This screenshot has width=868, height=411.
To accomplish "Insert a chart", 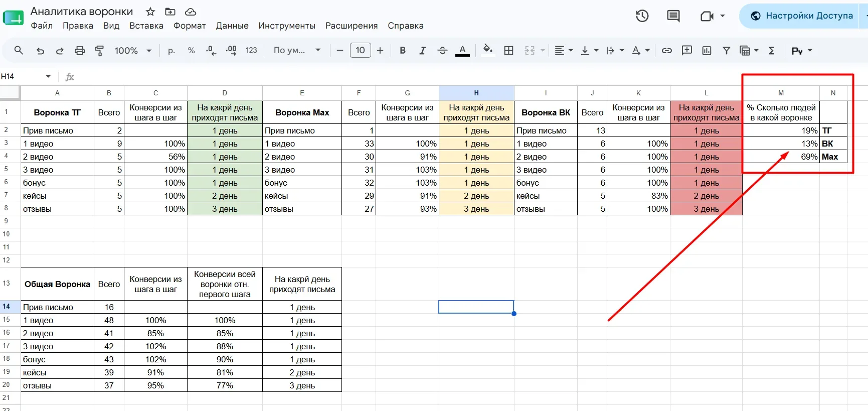I will click(707, 50).
